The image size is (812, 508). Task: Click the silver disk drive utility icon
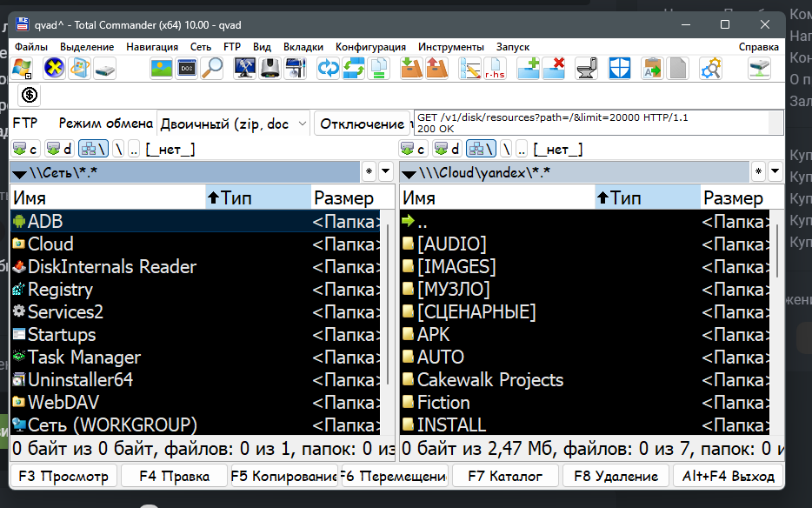[x=270, y=69]
